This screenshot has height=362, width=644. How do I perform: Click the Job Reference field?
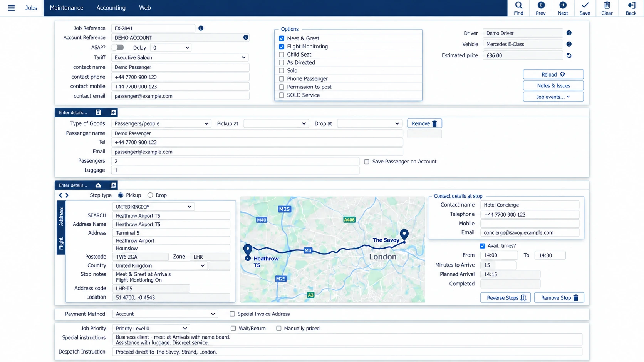tap(153, 28)
